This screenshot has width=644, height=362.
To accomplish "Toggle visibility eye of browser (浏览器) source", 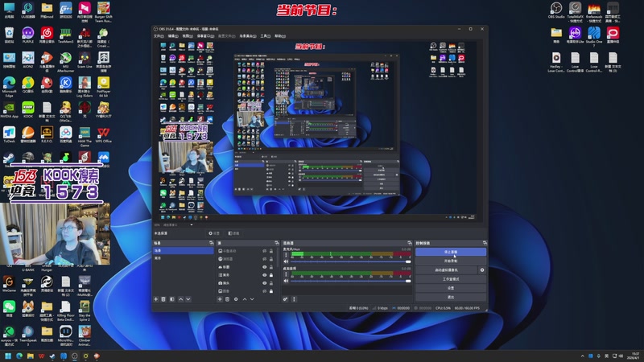I will [x=265, y=259].
